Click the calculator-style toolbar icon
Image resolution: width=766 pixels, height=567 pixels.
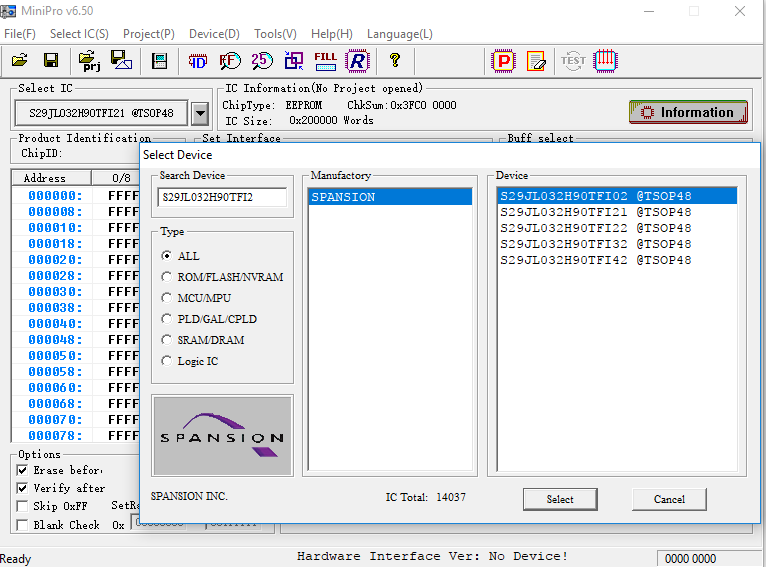(x=159, y=61)
